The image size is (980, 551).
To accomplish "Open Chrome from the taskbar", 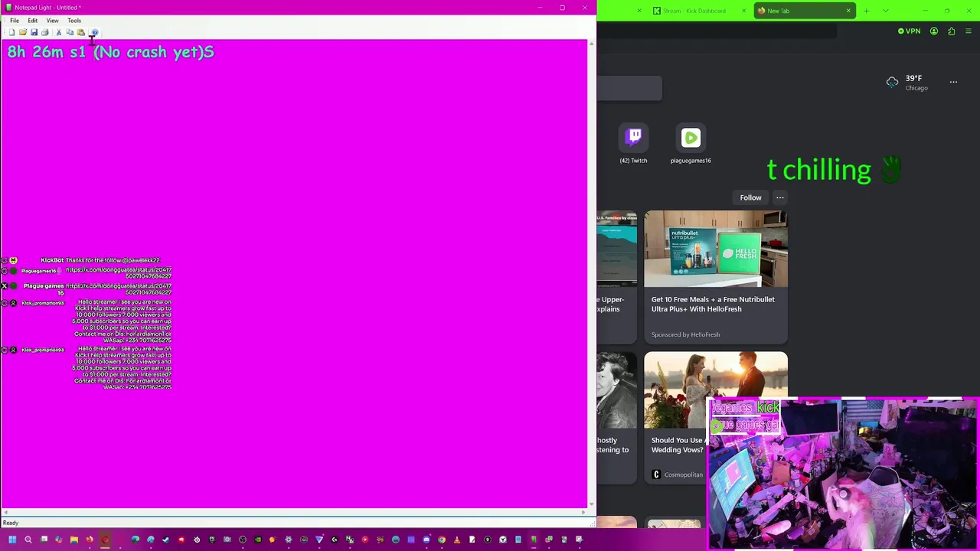I will (x=442, y=540).
